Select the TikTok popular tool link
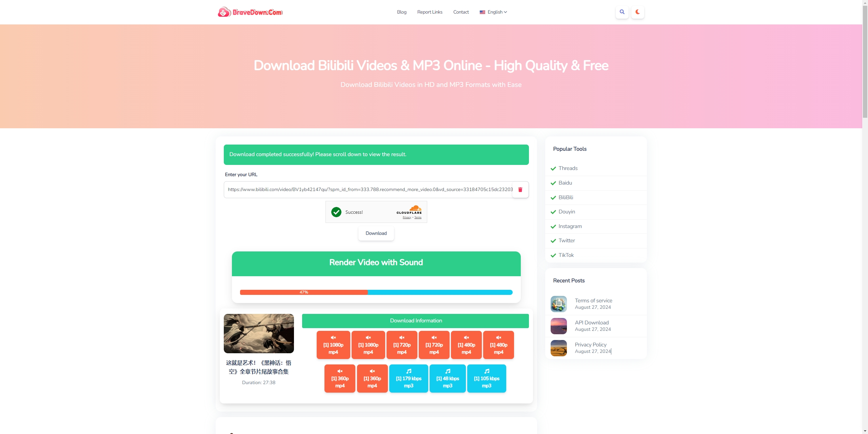The width and height of the screenshot is (868, 434). (x=566, y=255)
